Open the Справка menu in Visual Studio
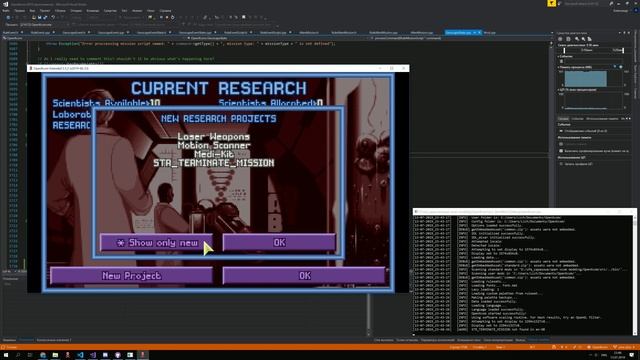Screen dimensions: 640x360 [165, 11]
